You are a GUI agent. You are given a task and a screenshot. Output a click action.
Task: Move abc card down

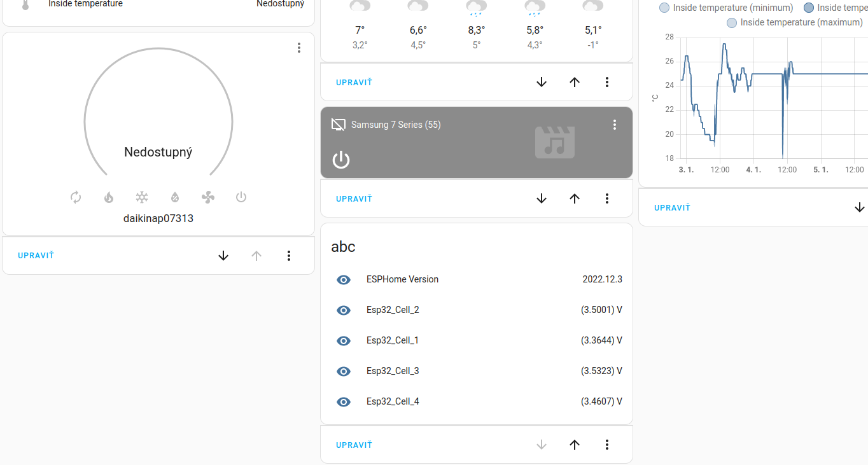coord(542,445)
